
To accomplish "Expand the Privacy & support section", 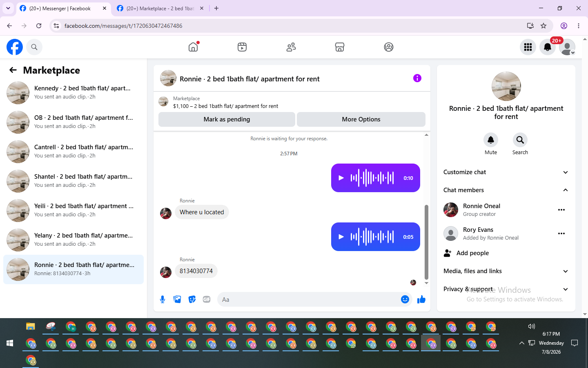I will point(506,289).
